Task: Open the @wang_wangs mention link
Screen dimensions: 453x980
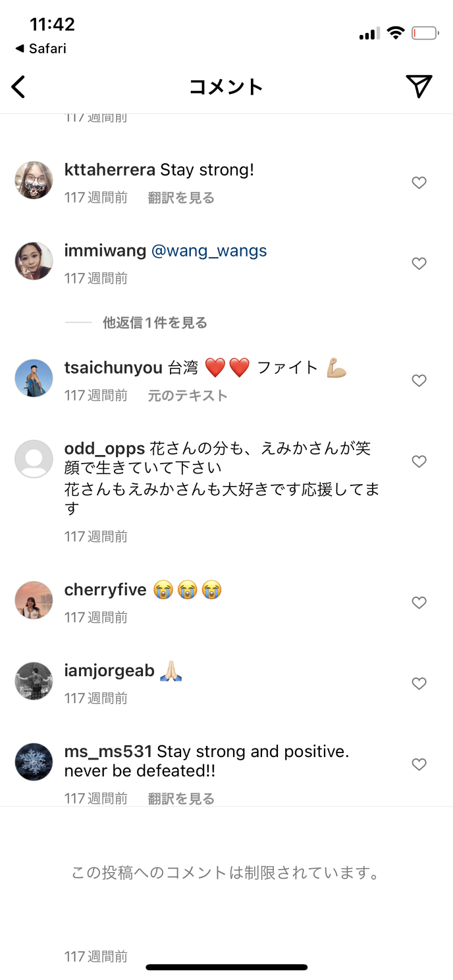Action: (x=209, y=251)
